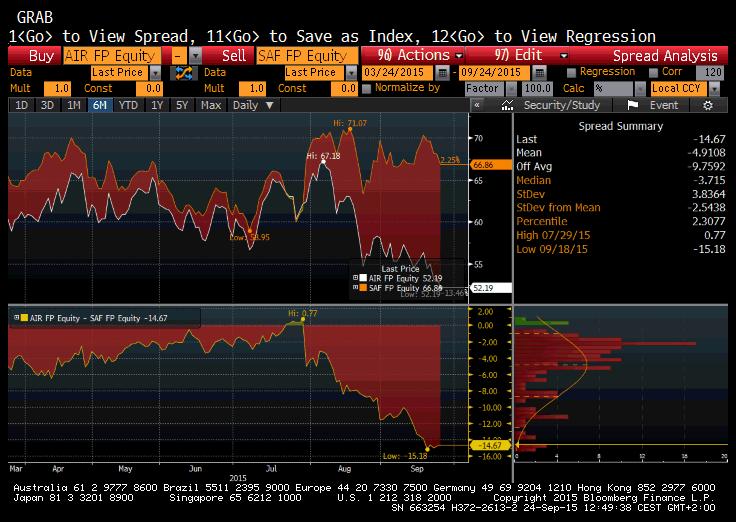Open the Edit menu dropdown
The height and width of the screenshot is (522, 736).
[x=564, y=55]
